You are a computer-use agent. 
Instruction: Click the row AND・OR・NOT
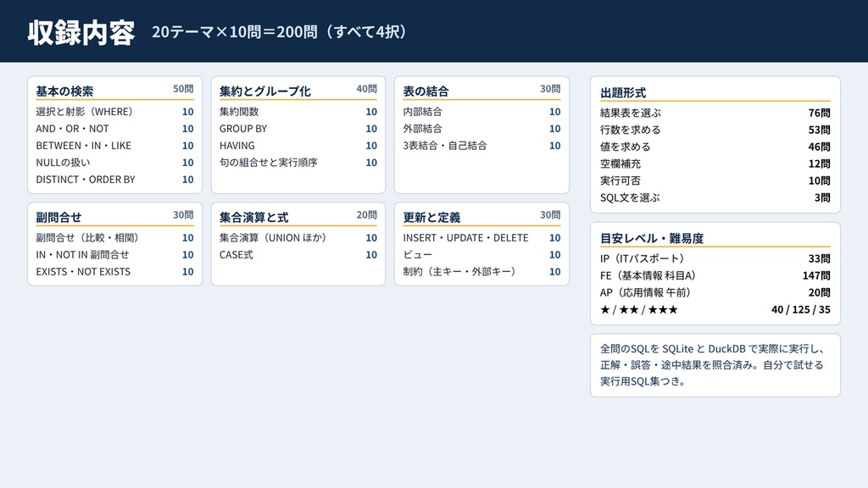pos(114,129)
